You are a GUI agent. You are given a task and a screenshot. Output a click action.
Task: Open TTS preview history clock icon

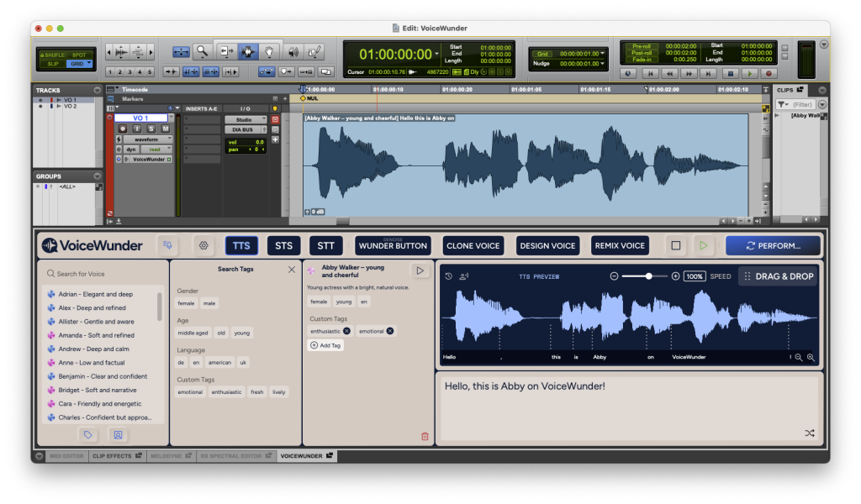pos(449,276)
